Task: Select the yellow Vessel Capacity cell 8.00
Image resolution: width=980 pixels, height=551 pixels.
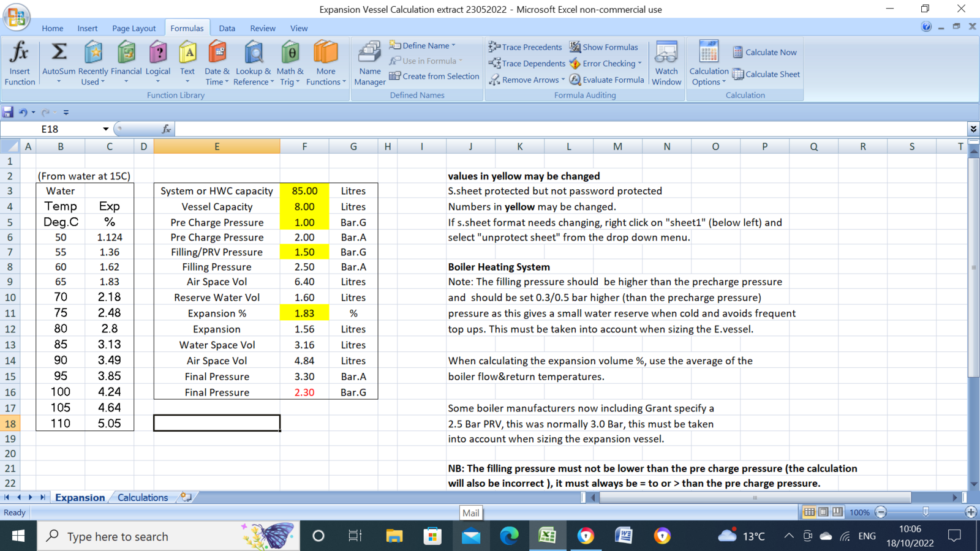Action: (x=304, y=207)
